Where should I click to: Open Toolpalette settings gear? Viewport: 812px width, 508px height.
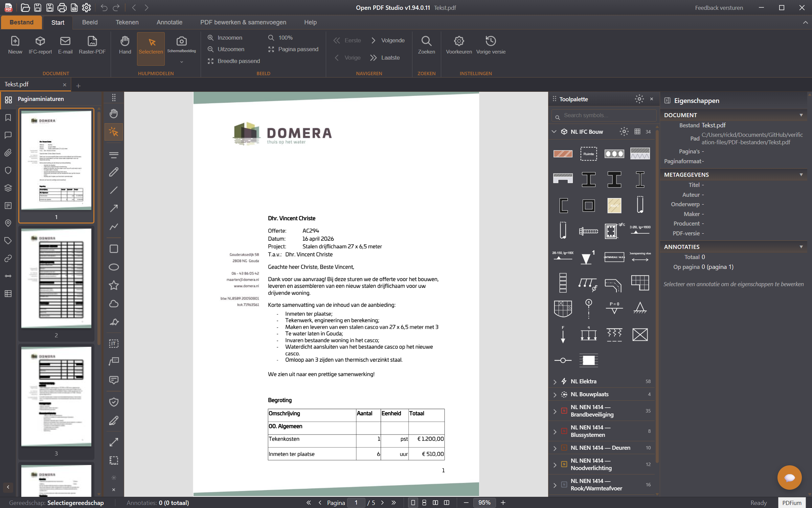639,99
